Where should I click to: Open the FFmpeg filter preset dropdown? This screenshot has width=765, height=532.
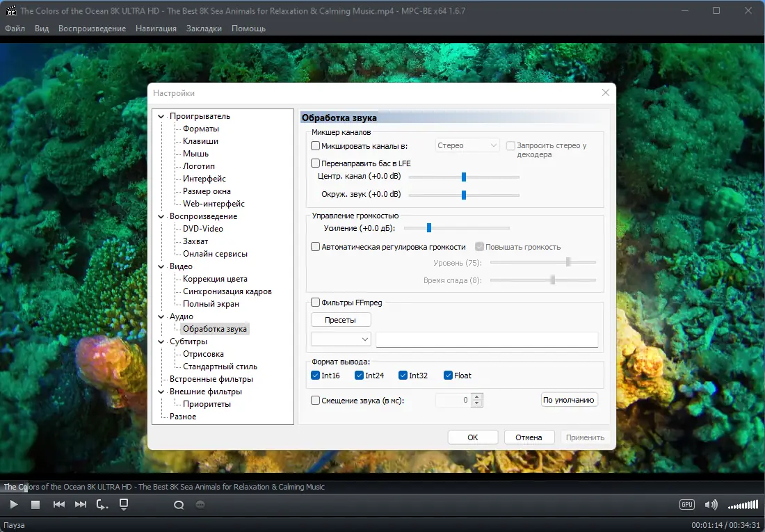(x=341, y=339)
